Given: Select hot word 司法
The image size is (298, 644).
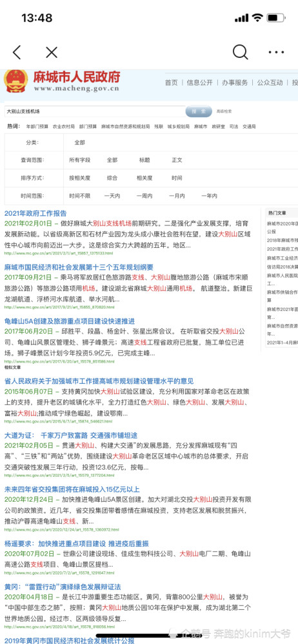Looking at the screenshot, I should (233, 127).
